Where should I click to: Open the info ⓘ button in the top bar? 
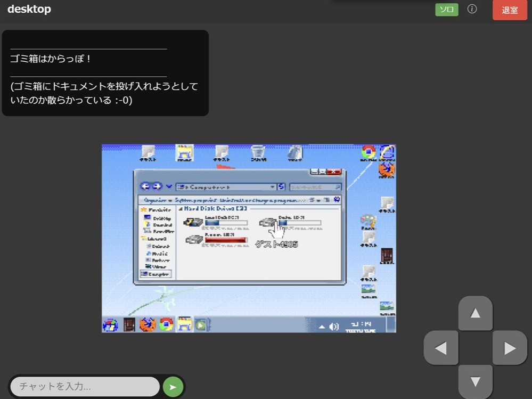(x=472, y=9)
